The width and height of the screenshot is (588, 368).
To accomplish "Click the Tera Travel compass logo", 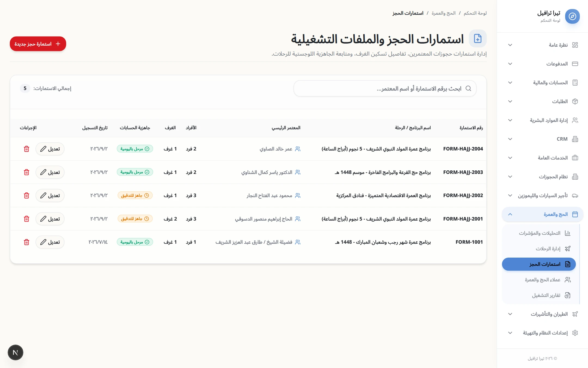I will tap(572, 16).
